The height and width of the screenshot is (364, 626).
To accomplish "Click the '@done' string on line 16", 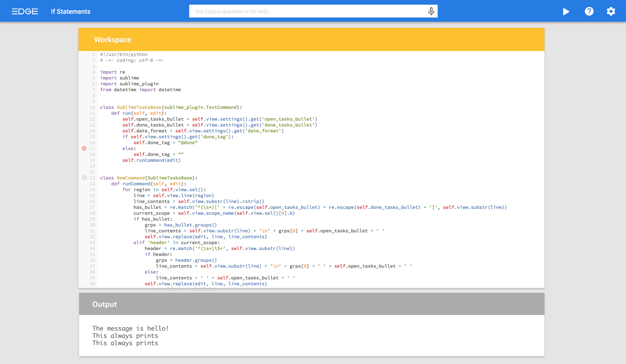I will click(188, 143).
